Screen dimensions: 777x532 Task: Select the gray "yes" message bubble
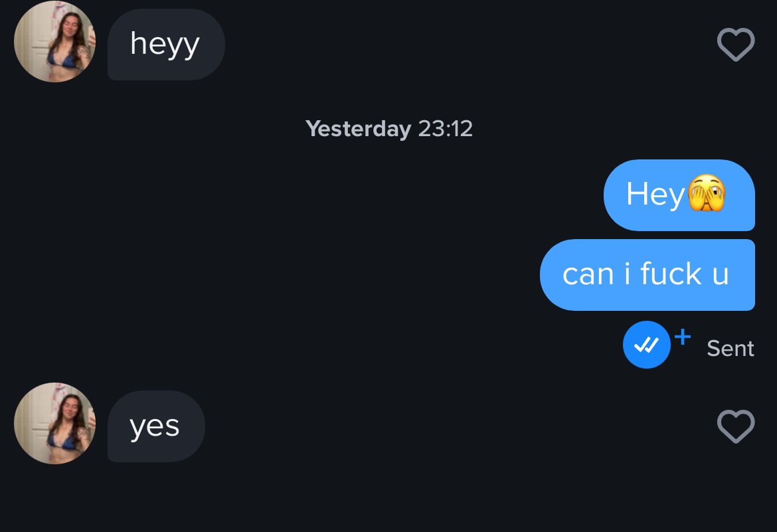click(x=156, y=426)
